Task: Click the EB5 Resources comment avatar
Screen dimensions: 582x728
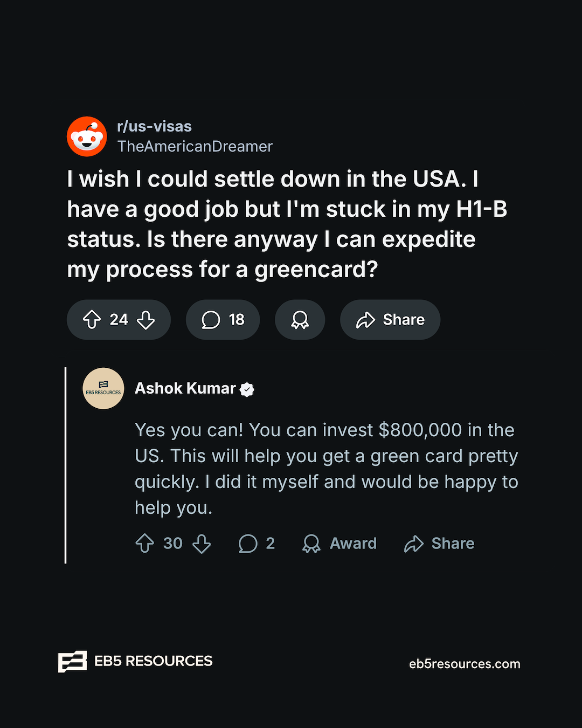Action: click(103, 388)
